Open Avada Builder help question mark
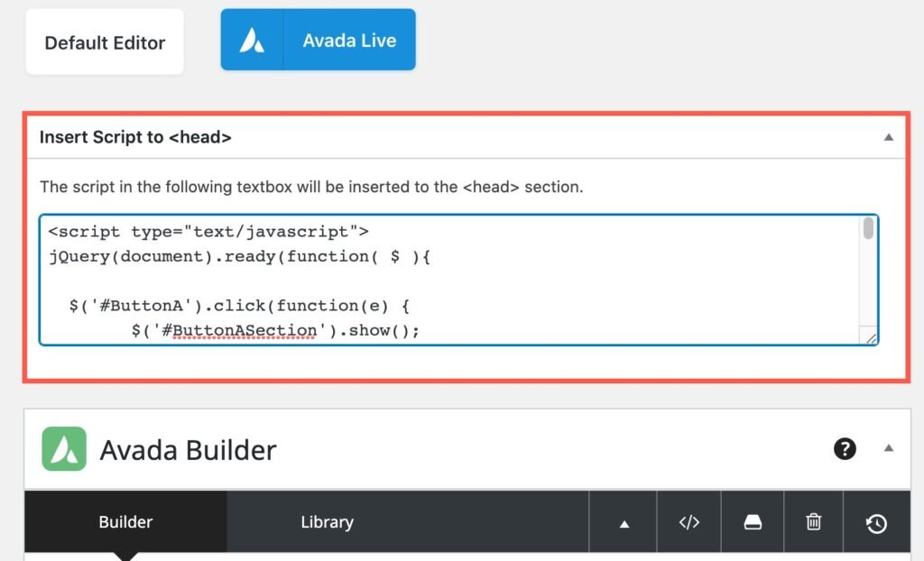 845,449
